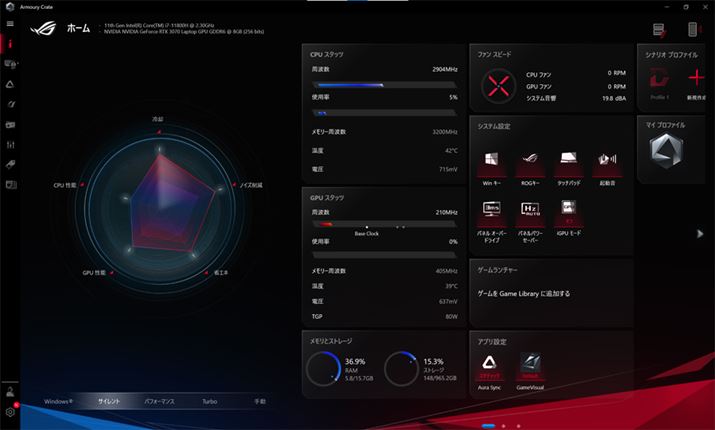This screenshot has height=430, width=715.
Task: Click the red plus new profile icon
Action: 697,78
